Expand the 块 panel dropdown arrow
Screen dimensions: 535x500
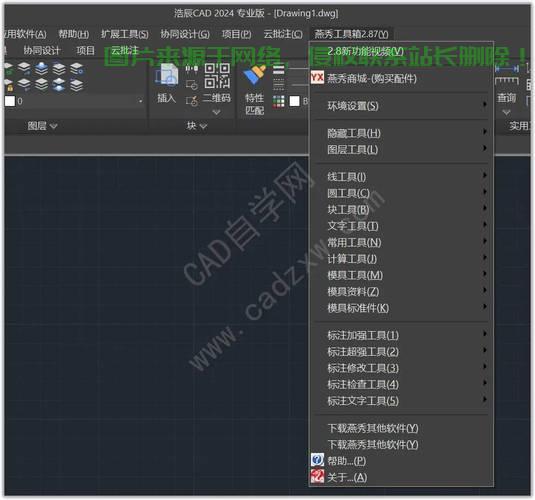(x=203, y=127)
